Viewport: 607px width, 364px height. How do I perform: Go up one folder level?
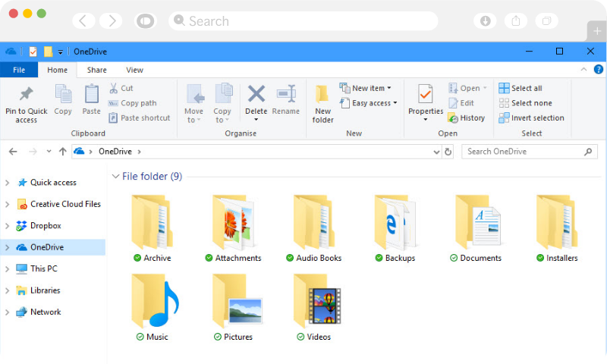pos(62,152)
